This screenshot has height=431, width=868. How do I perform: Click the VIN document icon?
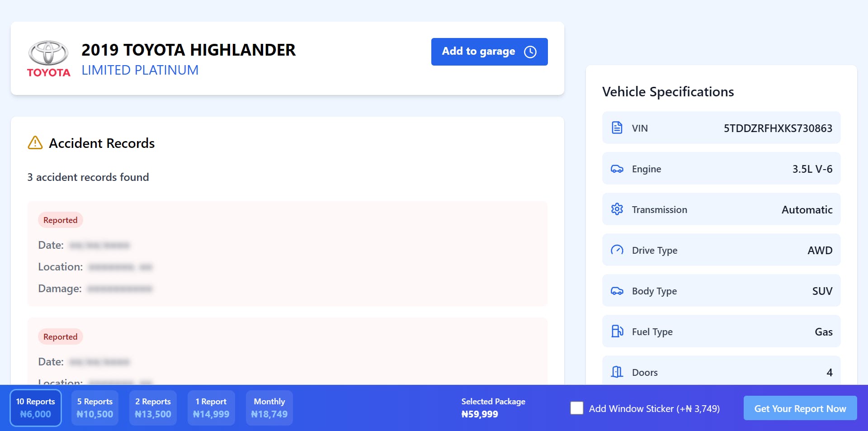[617, 128]
